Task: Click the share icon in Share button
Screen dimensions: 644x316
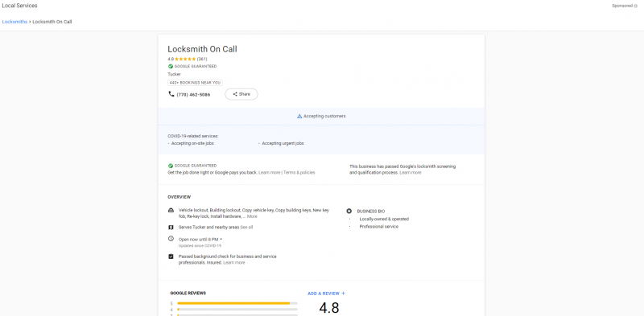Action: [x=235, y=94]
